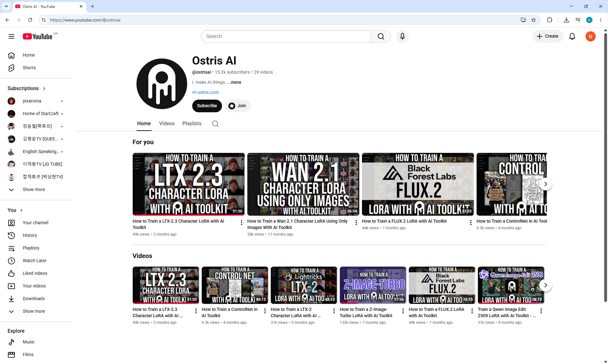Show next For you videos arrow
This screenshot has height=364, width=608.
click(546, 184)
